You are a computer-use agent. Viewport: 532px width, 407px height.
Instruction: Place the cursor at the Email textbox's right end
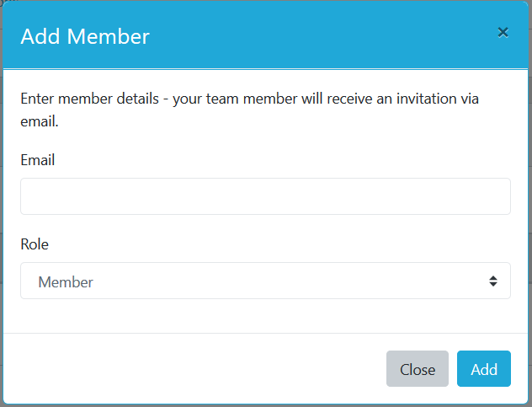[x=504, y=196]
